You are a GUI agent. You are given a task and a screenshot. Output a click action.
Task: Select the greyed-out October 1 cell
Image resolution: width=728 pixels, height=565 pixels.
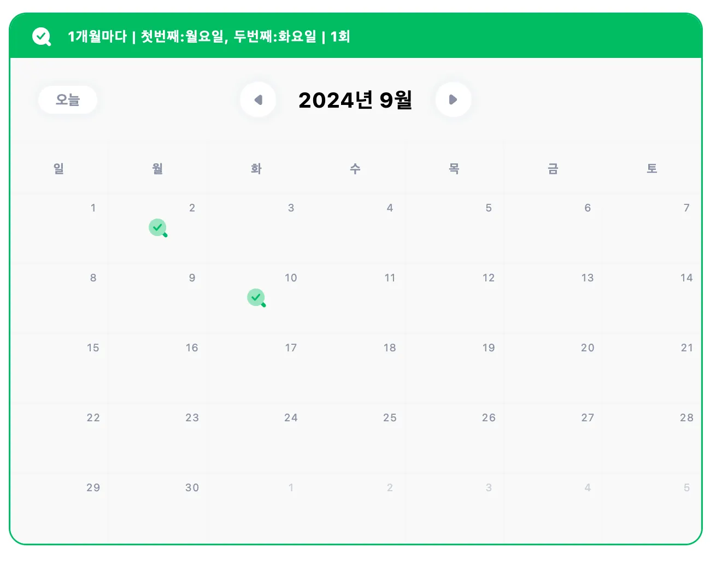[x=256, y=508]
